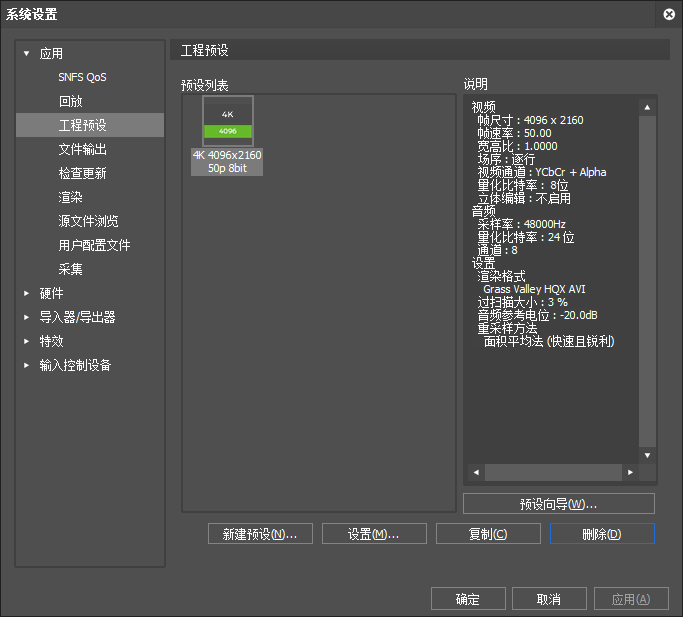Image resolution: width=683 pixels, height=617 pixels.
Task: Click the 音频参考电位: -20.0dB line
Action: pos(538,315)
